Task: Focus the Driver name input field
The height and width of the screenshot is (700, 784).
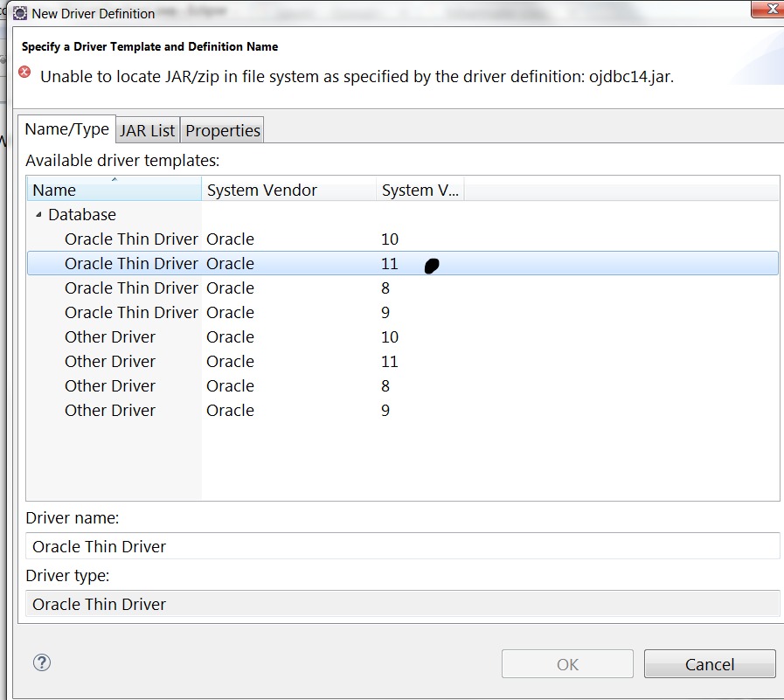Action: 403,546
